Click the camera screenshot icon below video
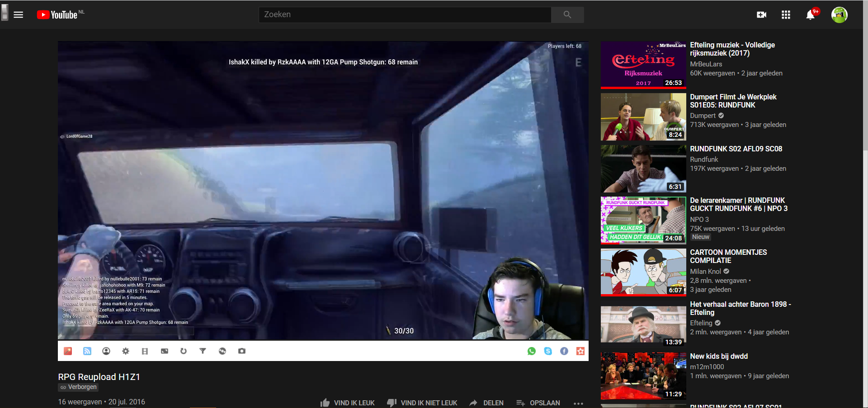Image resolution: width=868 pixels, height=408 pixels. [x=242, y=351]
